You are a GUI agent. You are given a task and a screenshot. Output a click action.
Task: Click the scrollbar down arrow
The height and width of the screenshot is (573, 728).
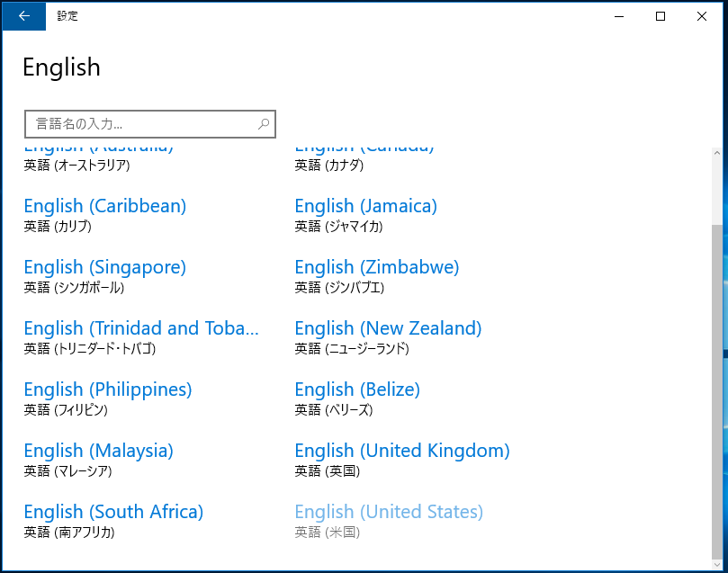pyautogui.click(x=717, y=565)
